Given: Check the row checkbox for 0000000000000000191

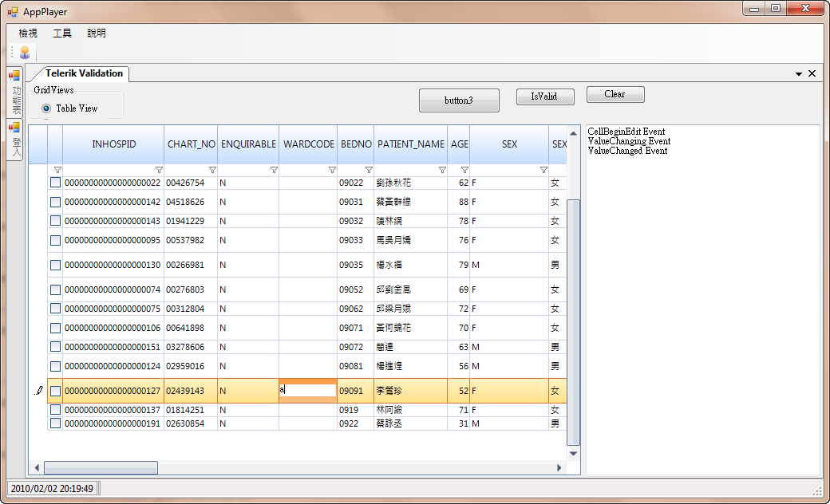Looking at the screenshot, I should [x=55, y=423].
